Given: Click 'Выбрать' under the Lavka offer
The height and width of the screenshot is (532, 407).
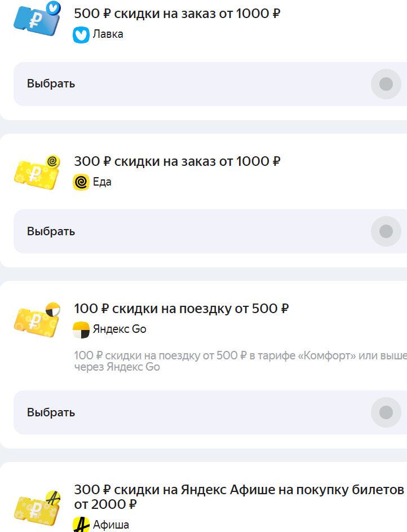Looking at the screenshot, I should pos(51,83).
